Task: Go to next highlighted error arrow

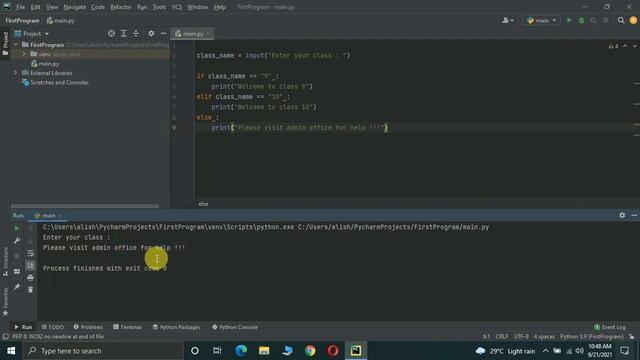Action: click(635, 46)
